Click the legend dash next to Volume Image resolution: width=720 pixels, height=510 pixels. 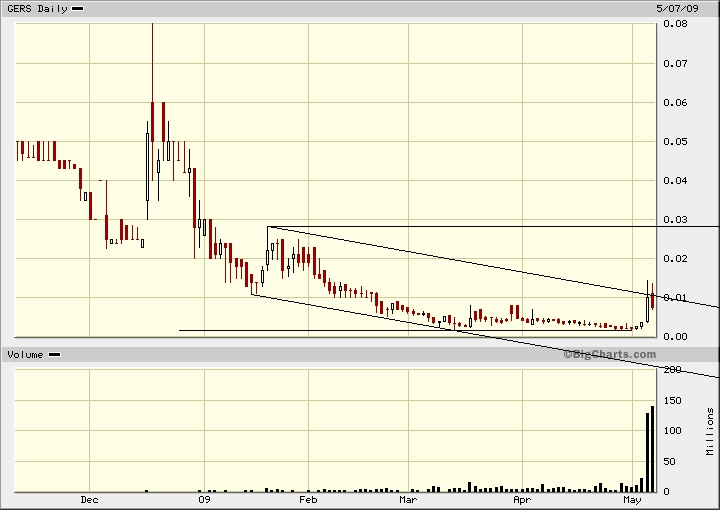coord(54,355)
